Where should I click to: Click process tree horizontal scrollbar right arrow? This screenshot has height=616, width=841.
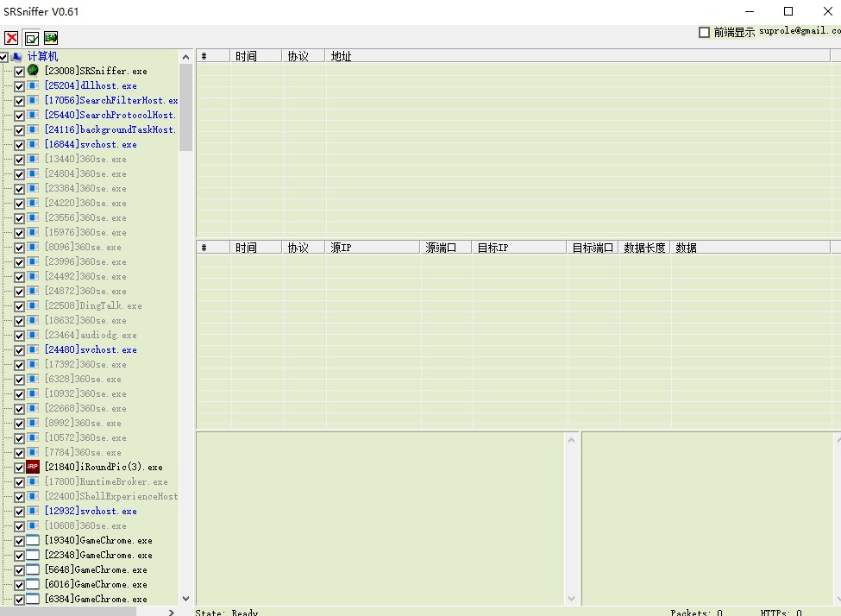(171, 612)
